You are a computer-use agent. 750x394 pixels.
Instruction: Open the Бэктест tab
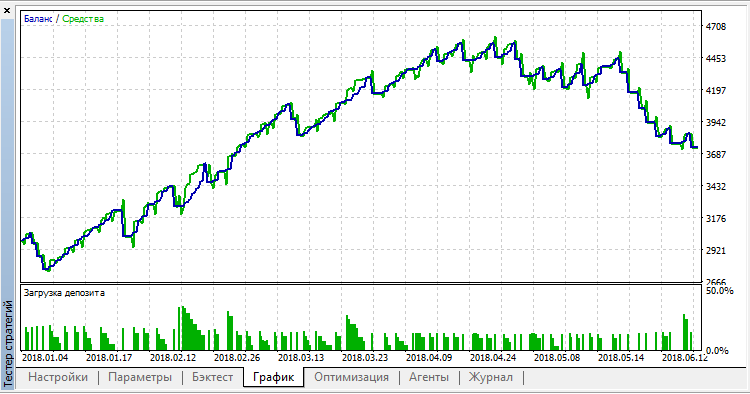(x=212, y=377)
